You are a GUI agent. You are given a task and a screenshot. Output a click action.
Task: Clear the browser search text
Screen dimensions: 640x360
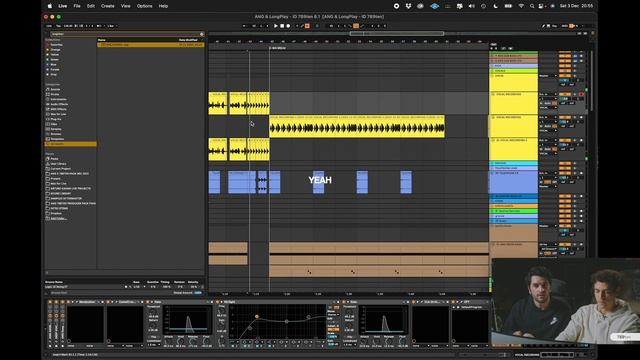coord(202,34)
